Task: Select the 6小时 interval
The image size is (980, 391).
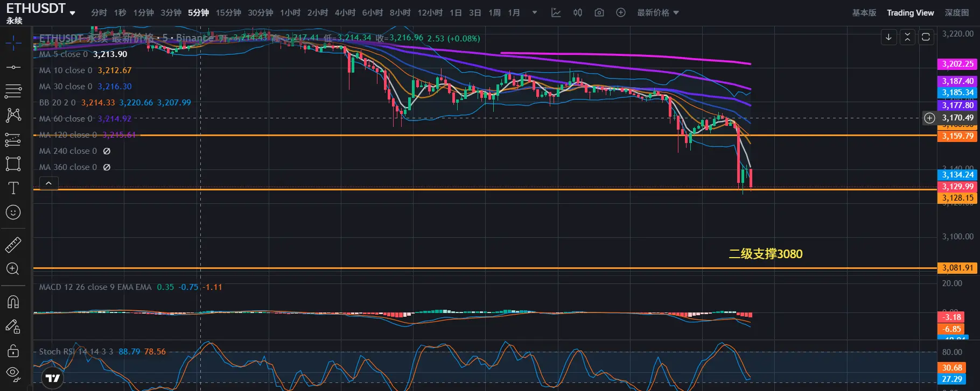Action: pyautogui.click(x=373, y=12)
